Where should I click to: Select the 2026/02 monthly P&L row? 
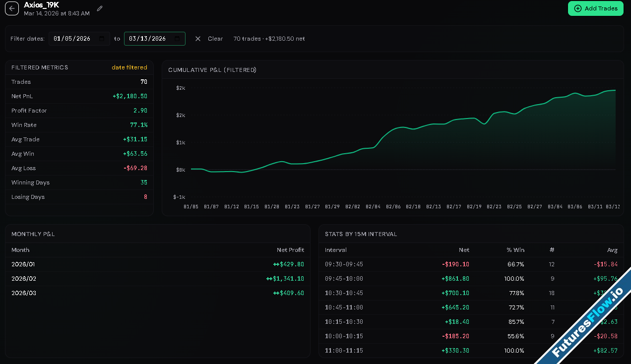coord(158,279)
